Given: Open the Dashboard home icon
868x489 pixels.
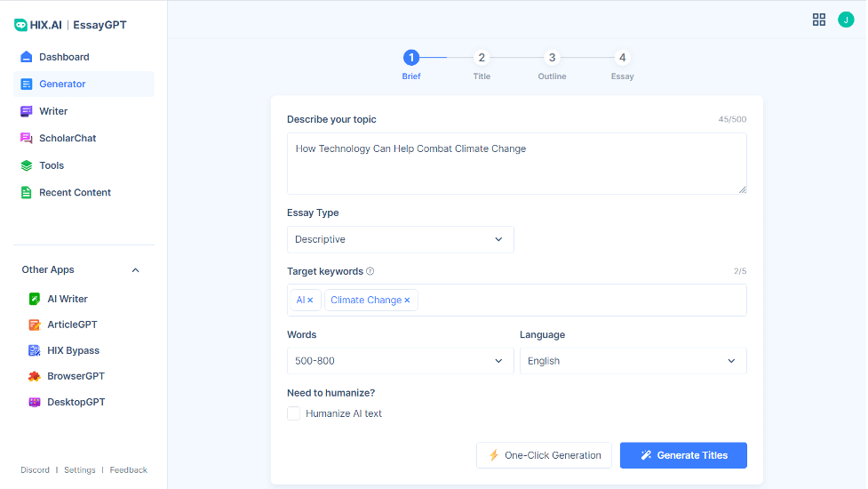Looking at the screenshot, I should tap(26, 57).
